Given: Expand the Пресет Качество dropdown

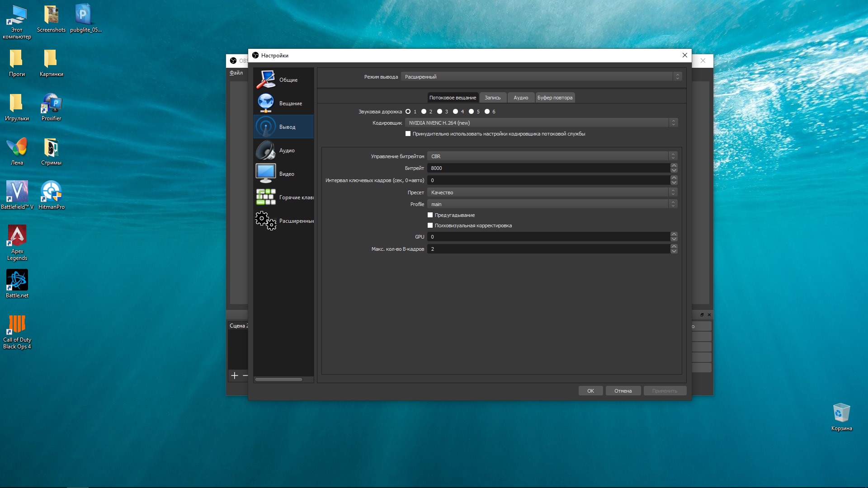Looking at the screenshot, I should pyautogui.click(x=552, y=192).
